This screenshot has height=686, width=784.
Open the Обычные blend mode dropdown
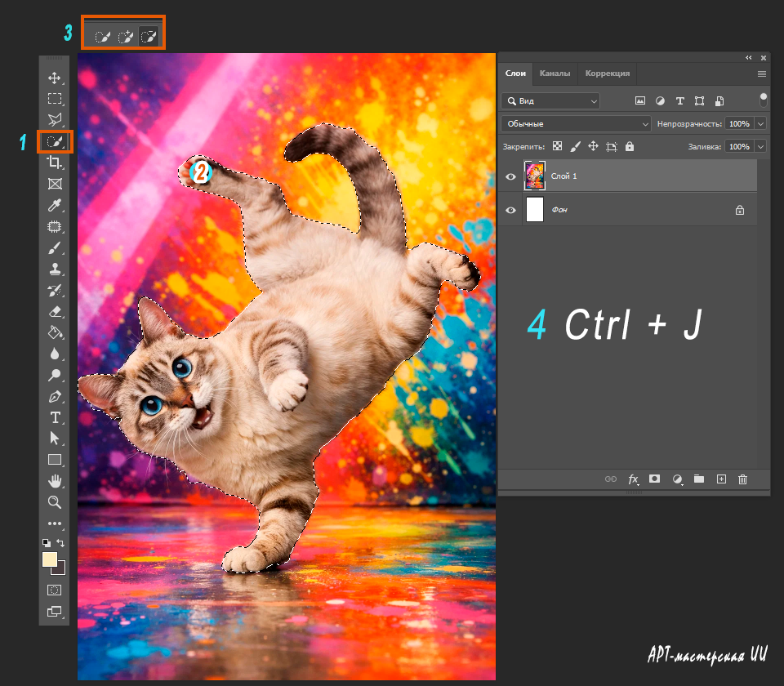pyautogui.click(x=576, y=123)
